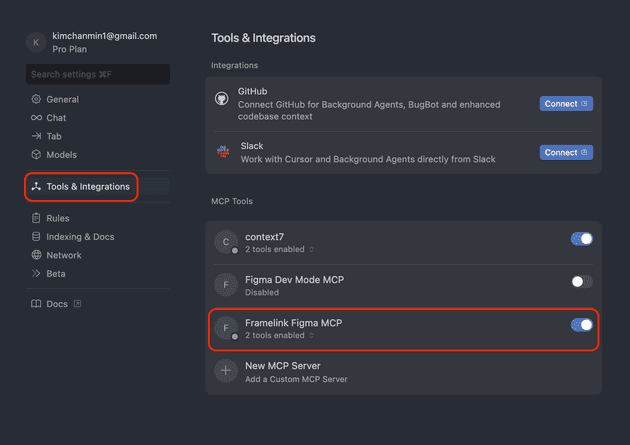Image resolution: width=630 pixels, height=445 pixels.
Task: Click the Slack logo icon
Action: pyautogui.click(x=223, y=151)
